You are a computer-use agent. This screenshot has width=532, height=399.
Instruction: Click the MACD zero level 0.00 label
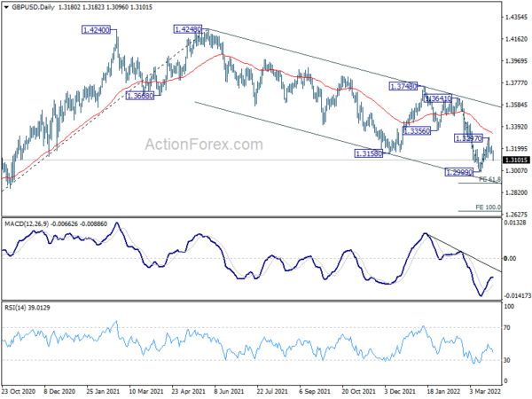click(510, 259)
